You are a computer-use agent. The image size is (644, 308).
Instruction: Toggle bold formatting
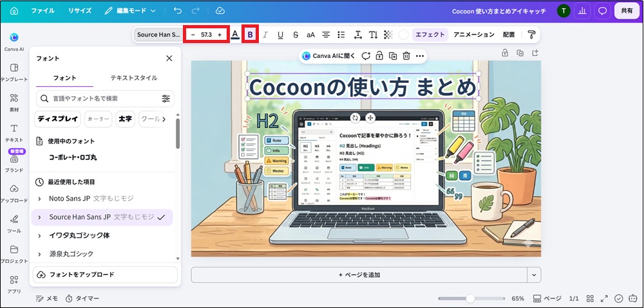coord(250,35)
